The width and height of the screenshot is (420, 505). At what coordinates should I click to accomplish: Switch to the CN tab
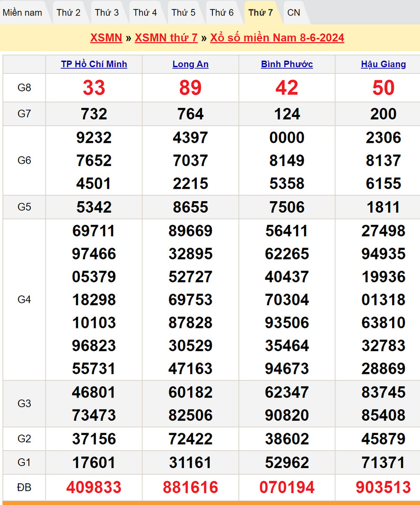(x=294, y=13)
